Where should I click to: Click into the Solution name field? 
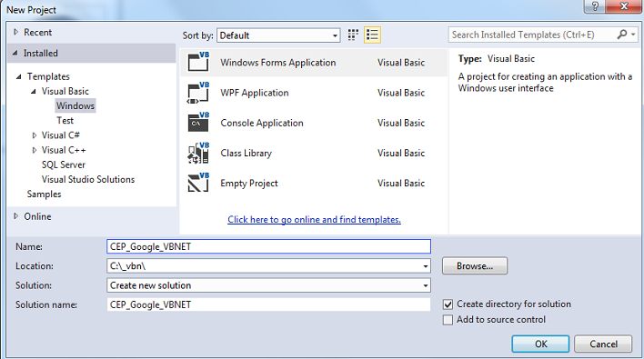click(268, 304)
